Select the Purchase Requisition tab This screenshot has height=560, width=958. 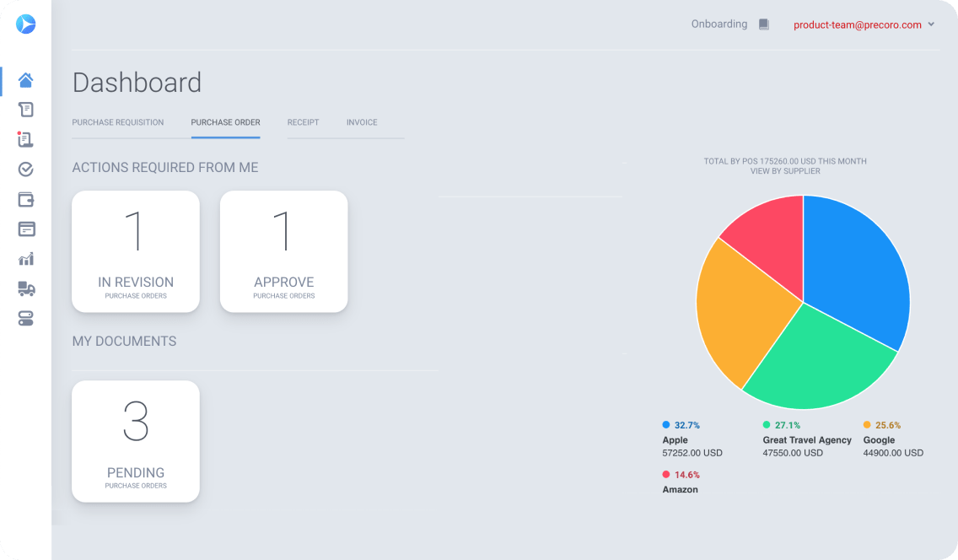point(117,122)
